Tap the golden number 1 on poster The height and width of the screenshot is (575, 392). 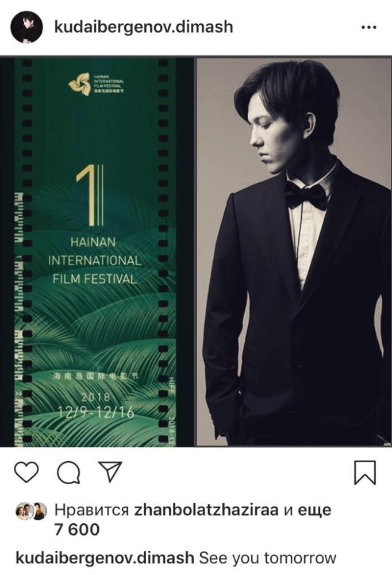90,195
